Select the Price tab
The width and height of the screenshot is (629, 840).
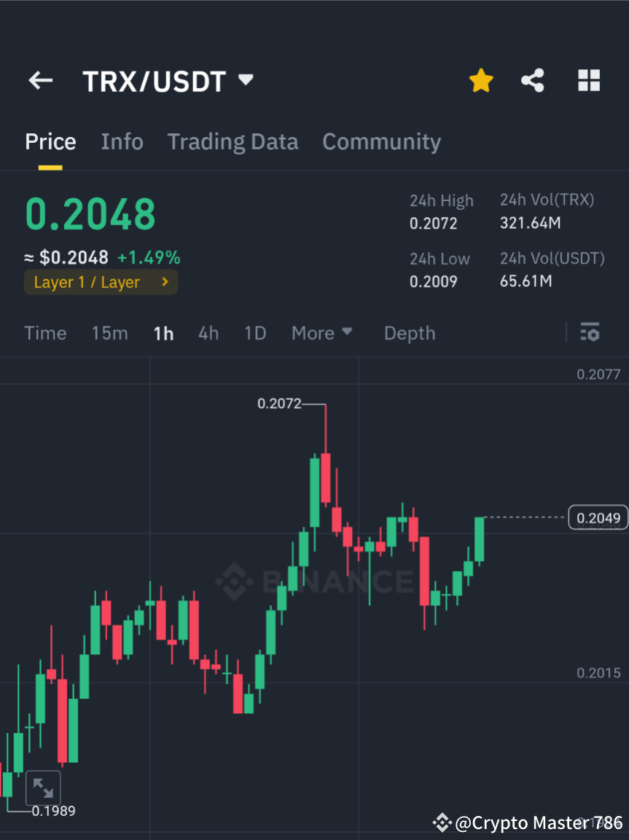coord(50,141)
